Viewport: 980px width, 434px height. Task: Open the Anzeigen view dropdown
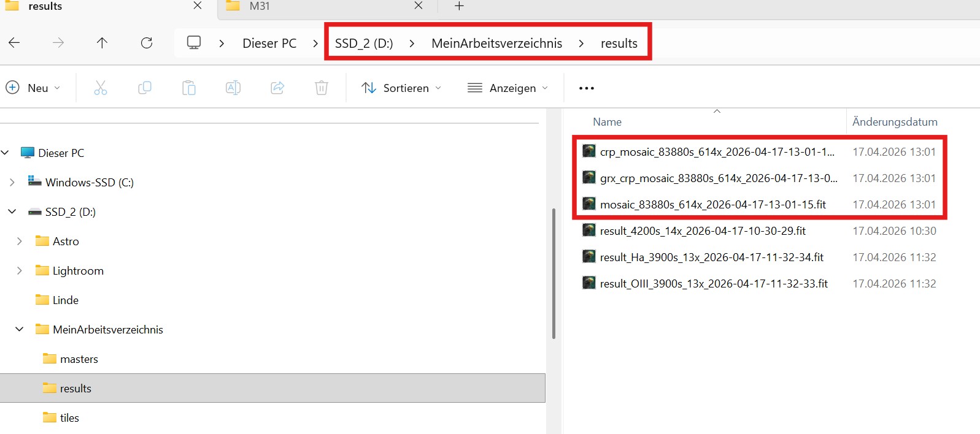point(508,88)
